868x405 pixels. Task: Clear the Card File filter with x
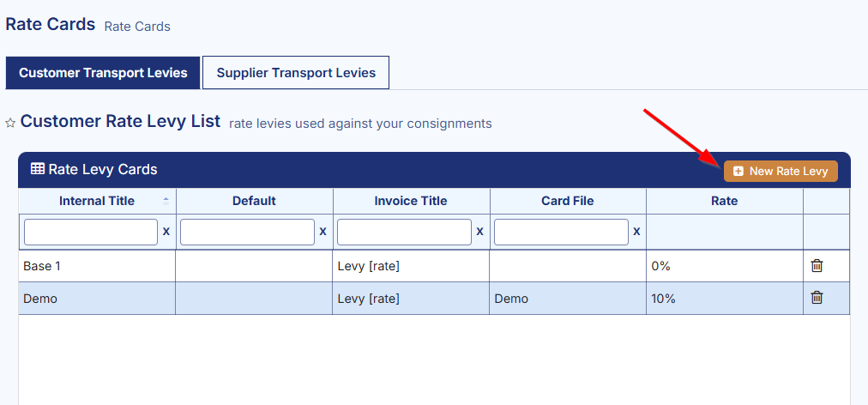636,232
